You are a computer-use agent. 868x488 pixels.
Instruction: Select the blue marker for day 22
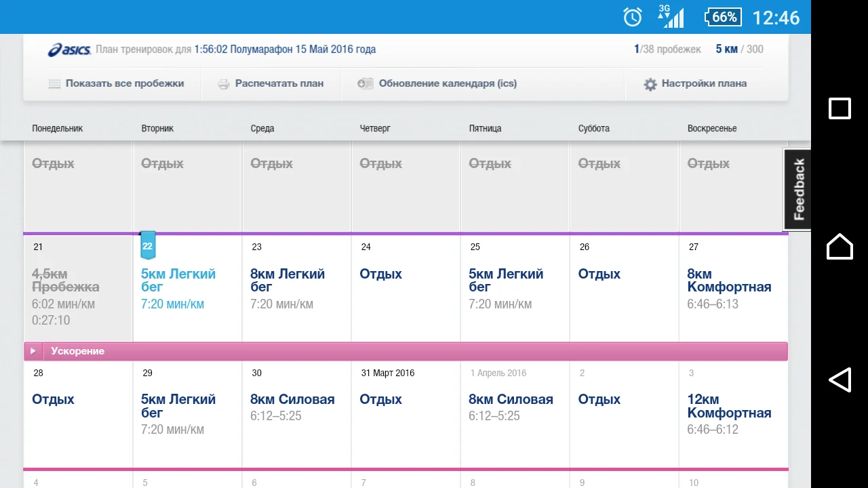pos(148,246)
